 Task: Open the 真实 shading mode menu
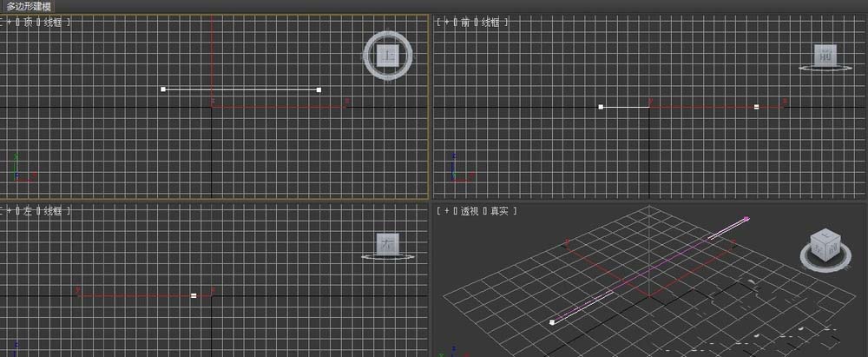(x=499, y=211)
